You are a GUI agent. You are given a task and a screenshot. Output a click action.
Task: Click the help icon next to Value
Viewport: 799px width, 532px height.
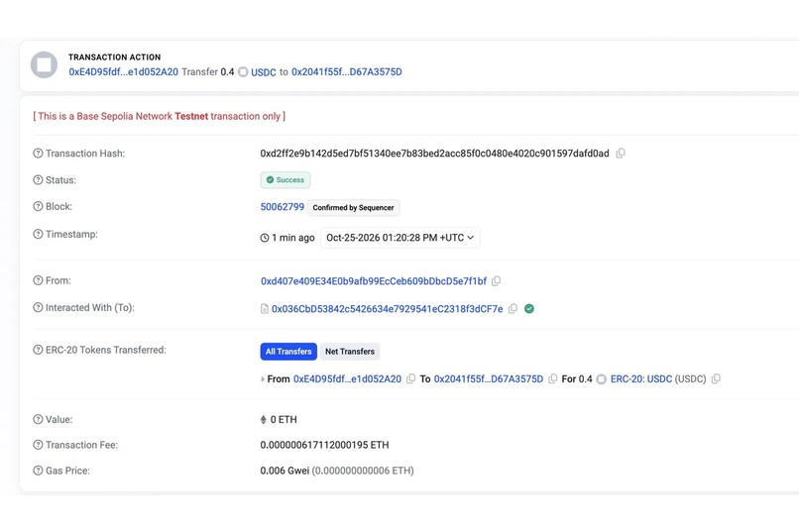(38, 419)
